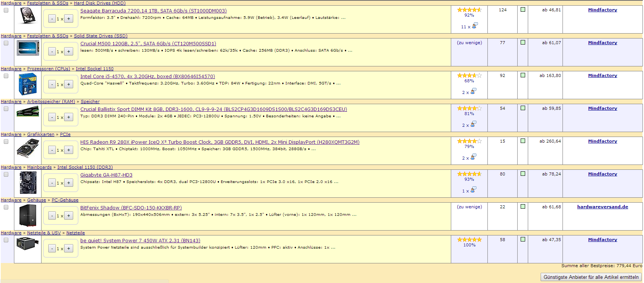Decrease quantity of Intel Core i5-4570
The width and height of the screenshot is (644, 283).
[x=52, y=85]
